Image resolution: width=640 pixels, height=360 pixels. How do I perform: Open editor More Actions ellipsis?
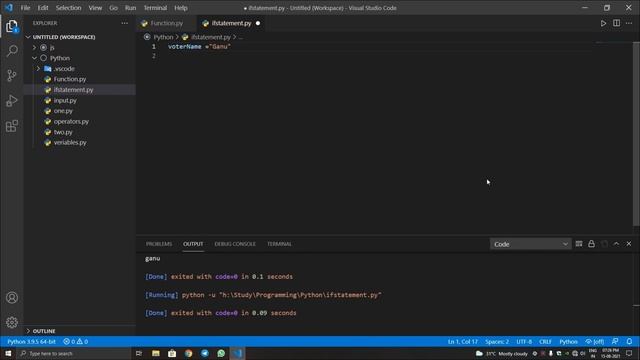pyautogui.click(x=629, y=23)
